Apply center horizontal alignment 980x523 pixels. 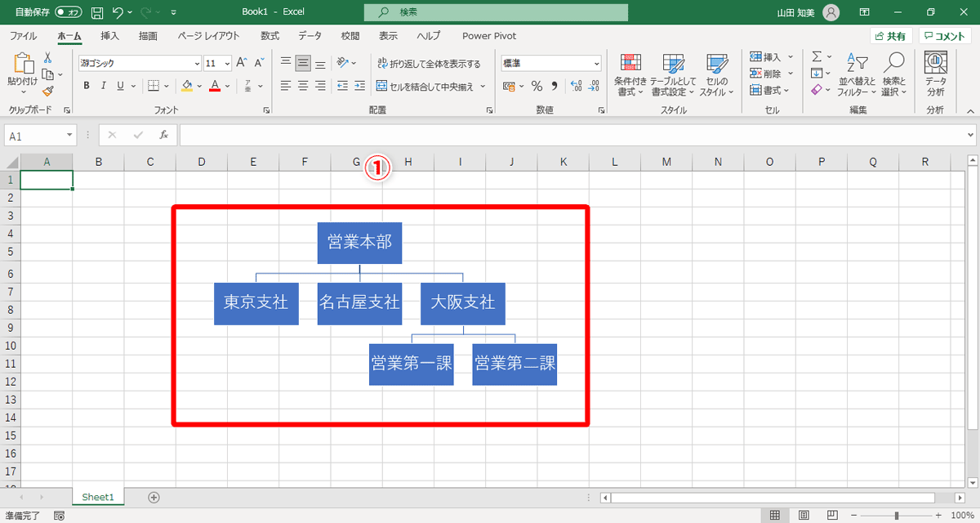(303, 86)
